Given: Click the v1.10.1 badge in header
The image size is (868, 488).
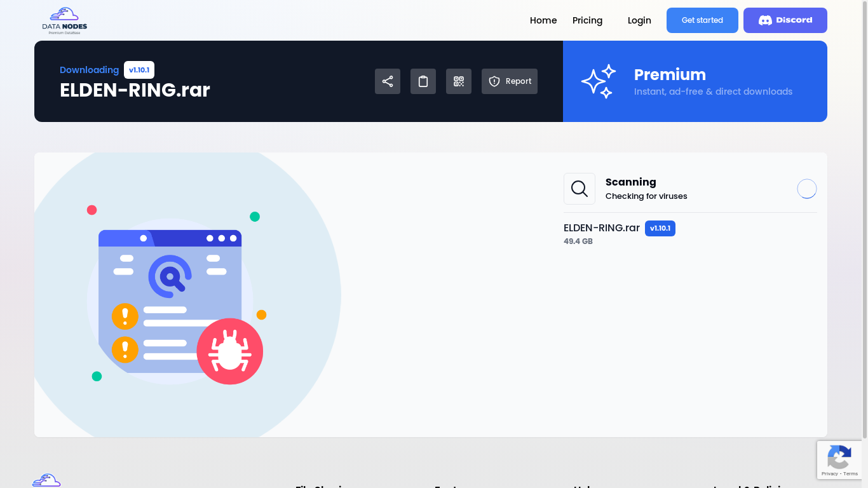Looking at the screenshot, I should click(139, 70).
